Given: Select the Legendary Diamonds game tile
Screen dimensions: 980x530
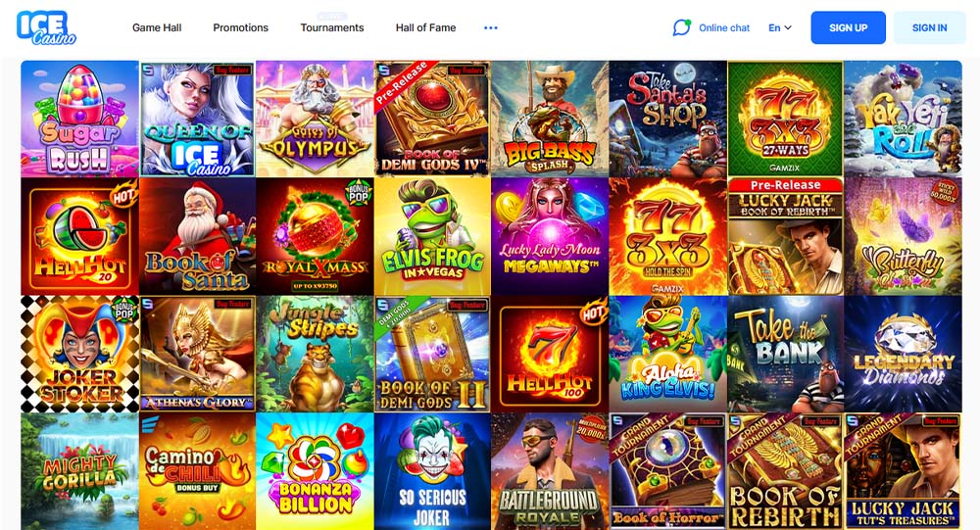Looking at the screenshot, I should (x=904, y=354).
